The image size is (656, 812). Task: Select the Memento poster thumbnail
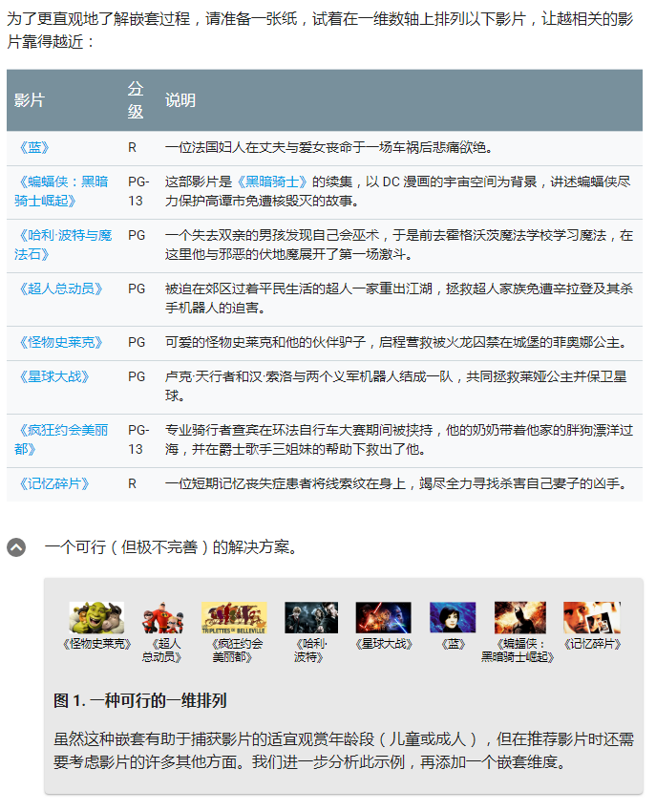tap(591, 617)
